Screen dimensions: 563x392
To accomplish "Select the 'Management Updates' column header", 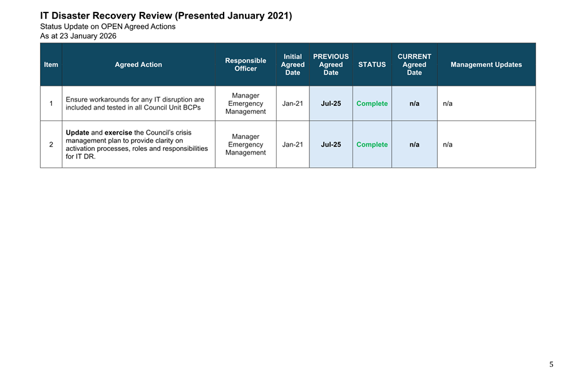I will click(x=486, y=64).
